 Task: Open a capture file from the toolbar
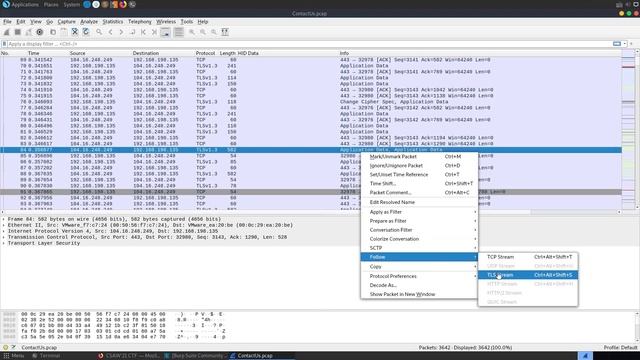tap(53, 32)
